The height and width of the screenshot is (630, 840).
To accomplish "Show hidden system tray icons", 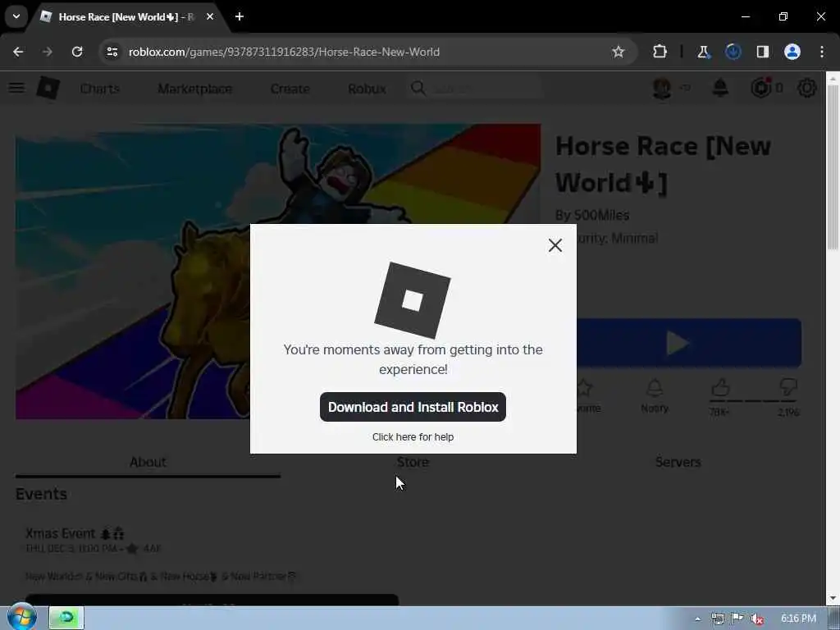I will click(697, 619).
